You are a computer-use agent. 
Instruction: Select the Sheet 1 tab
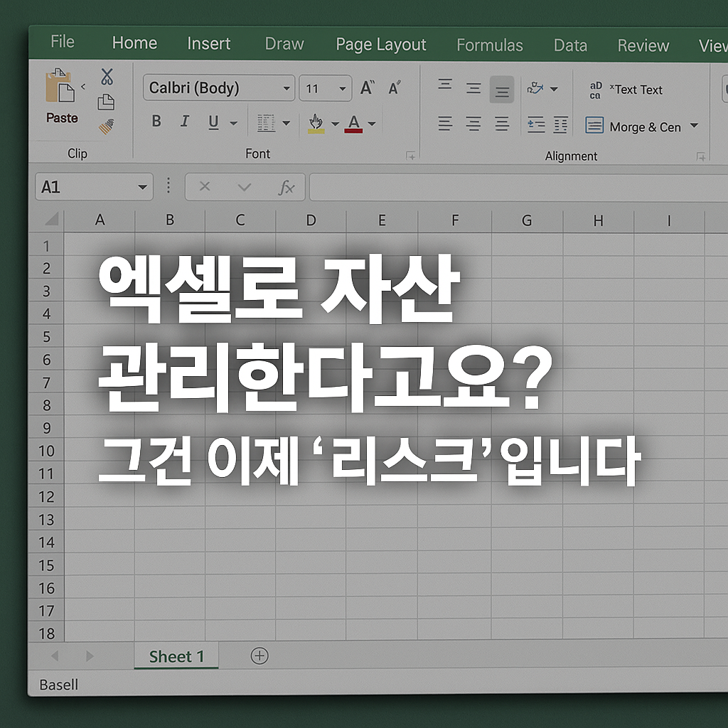(x=176, y=656)
